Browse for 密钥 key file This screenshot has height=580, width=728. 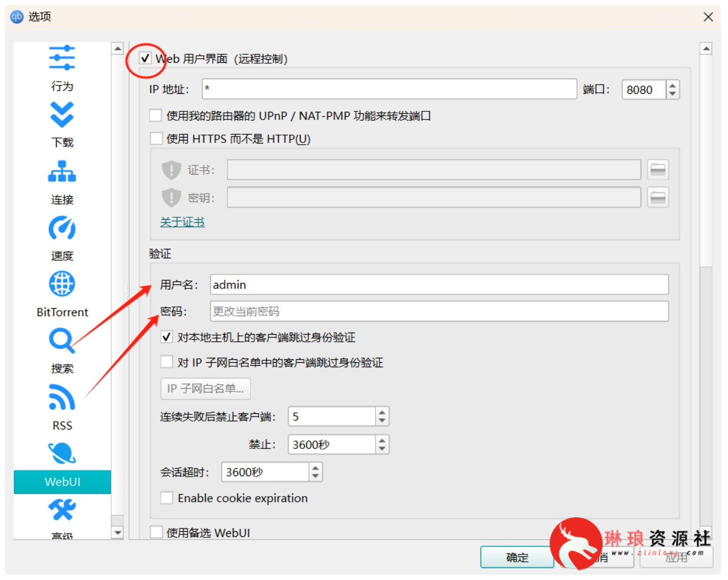(x=658, y=197)
